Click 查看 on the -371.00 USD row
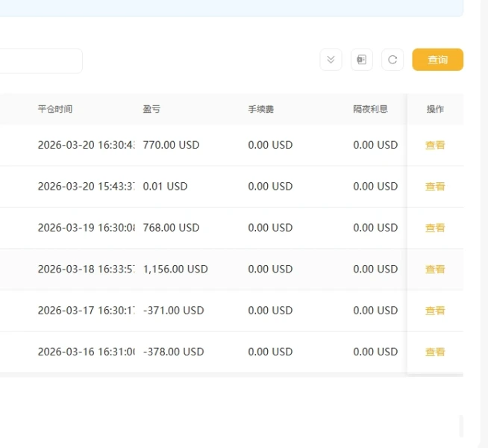Screen dimensions: 488x448 [x=435, y=311]
